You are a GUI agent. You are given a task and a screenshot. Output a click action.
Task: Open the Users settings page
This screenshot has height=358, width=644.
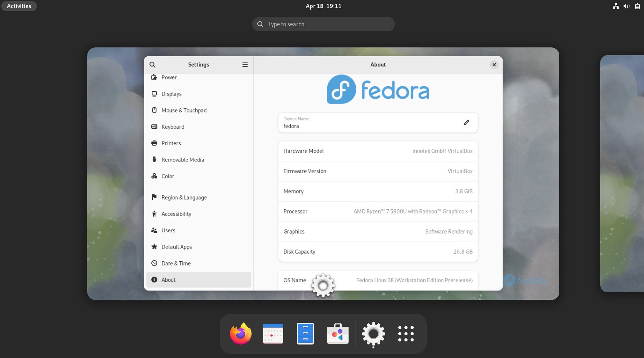(x=168, y=230)
